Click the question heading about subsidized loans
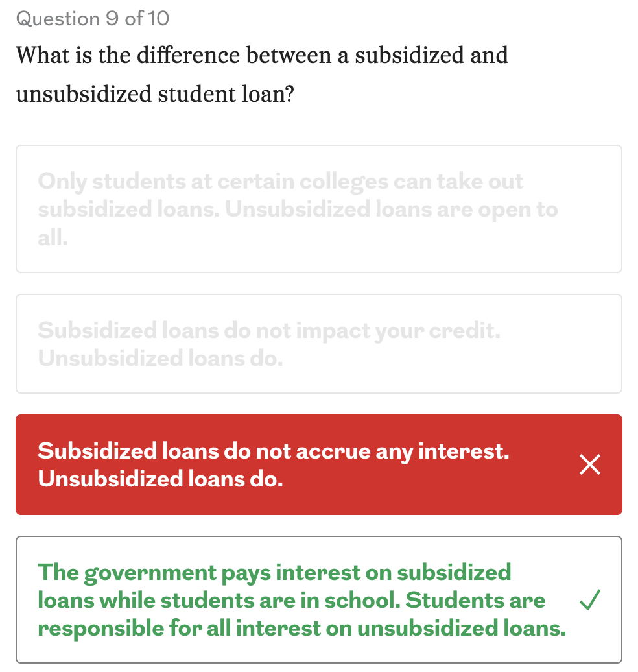Image resolution: width=638 pixels, height=672 pixels. coord(262,55)
